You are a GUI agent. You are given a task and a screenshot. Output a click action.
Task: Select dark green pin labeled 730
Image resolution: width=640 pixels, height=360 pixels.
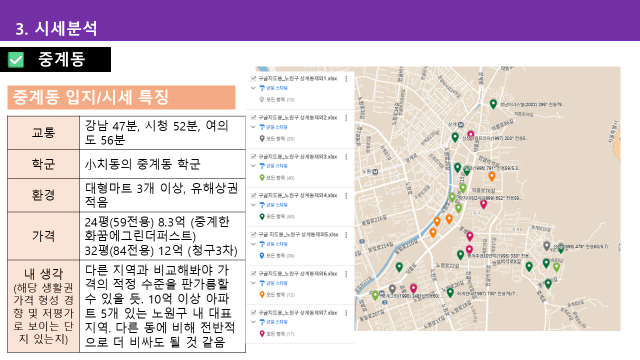[450, 293]
